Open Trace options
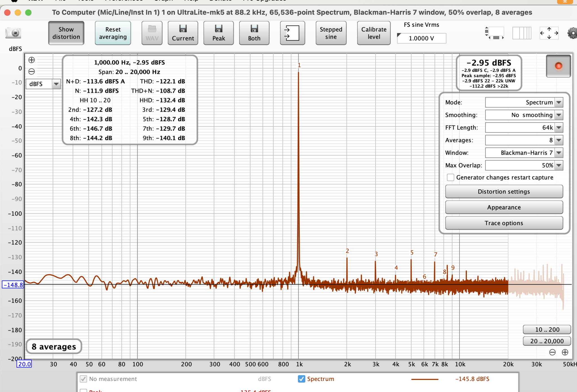Screen dimensions: 577x392 pyautogui.click(x=504, y=223)
